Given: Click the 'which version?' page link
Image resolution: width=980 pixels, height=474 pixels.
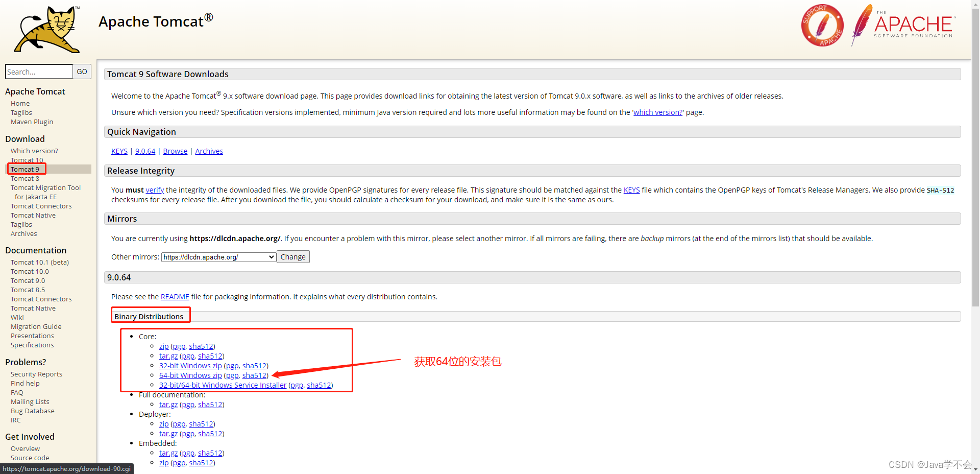Looking at the screenshot, I should (x=658, y=112).
